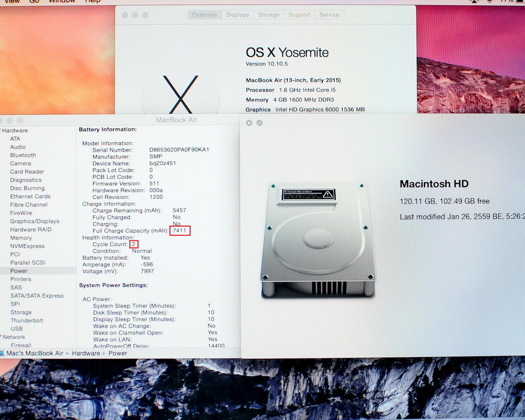Click the Cycle Count value 2
The width and height of the screenshot is (525, 420).
pyautogui.click(x=133, y=244)
